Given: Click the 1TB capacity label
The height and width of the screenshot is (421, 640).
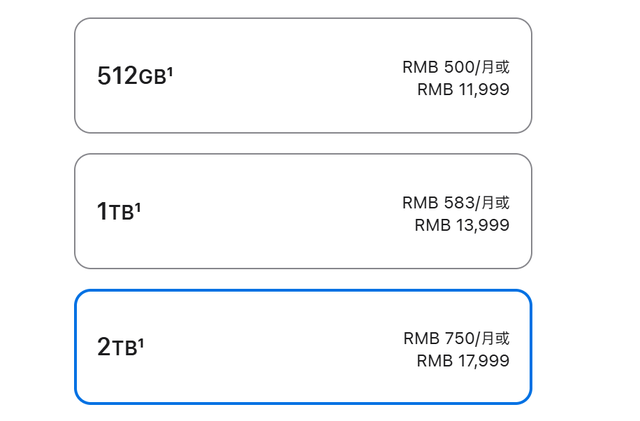Looking at the screenshot, I should [x=115, y=212].
